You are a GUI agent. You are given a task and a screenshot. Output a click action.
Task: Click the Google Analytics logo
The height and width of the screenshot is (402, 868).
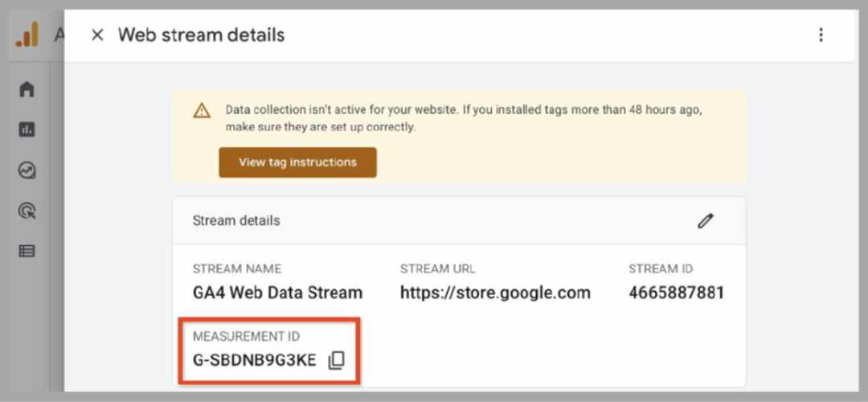[x=27, y=35]
